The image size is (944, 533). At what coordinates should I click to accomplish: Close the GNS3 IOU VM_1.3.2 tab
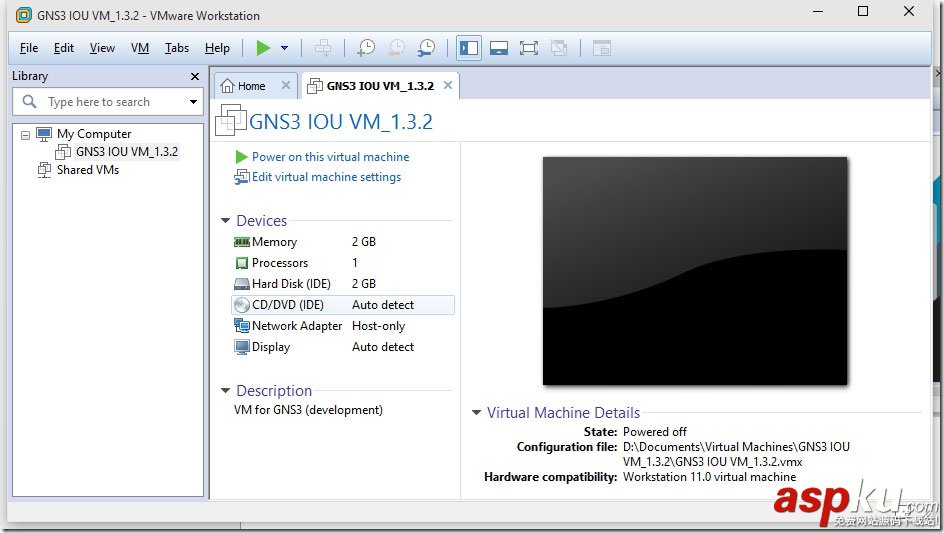coord(448,85)
